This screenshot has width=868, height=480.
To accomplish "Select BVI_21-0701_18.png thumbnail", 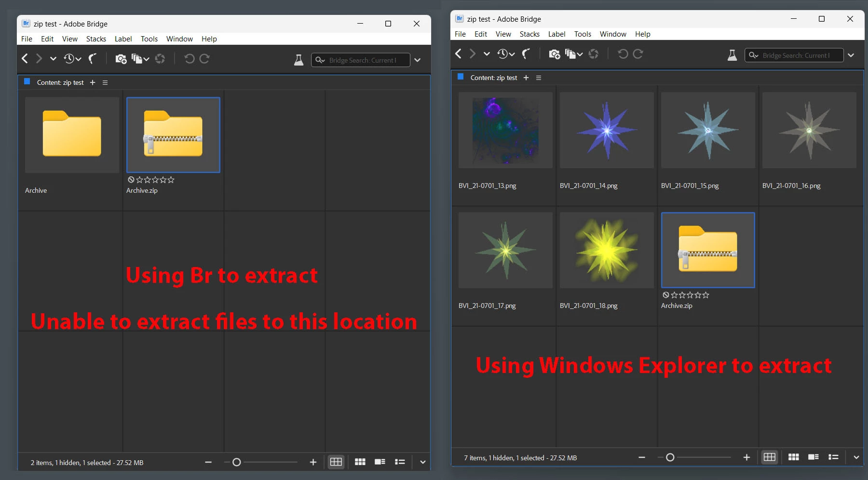I will tap(607, 250).
